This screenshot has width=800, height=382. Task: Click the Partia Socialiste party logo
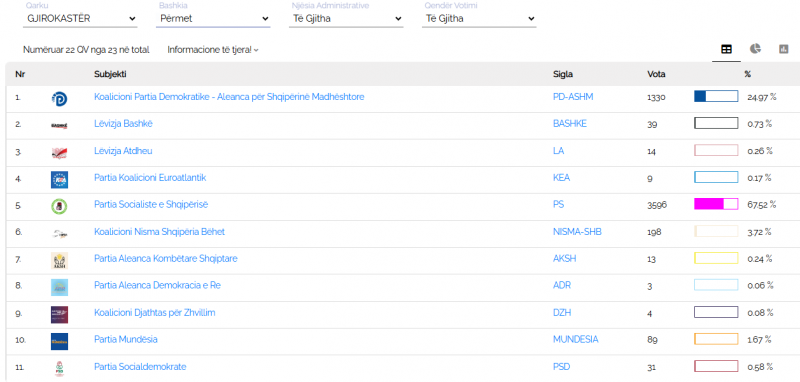[59, 207]
